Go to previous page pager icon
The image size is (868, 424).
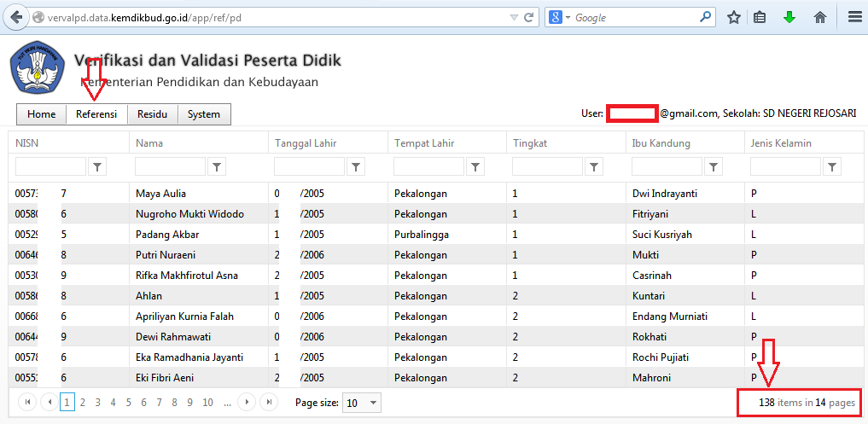[x=50, y=402]
